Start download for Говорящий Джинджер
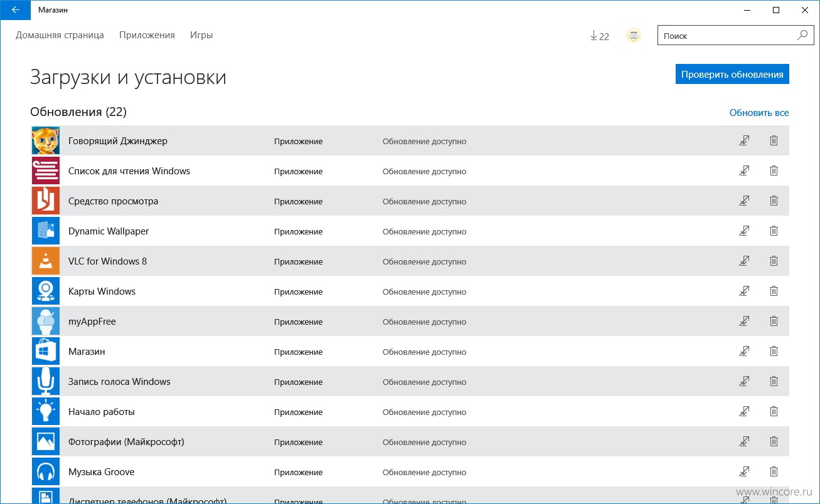This screenshot has width=820, height=504. pyautogui.click(x=744, y=141)
